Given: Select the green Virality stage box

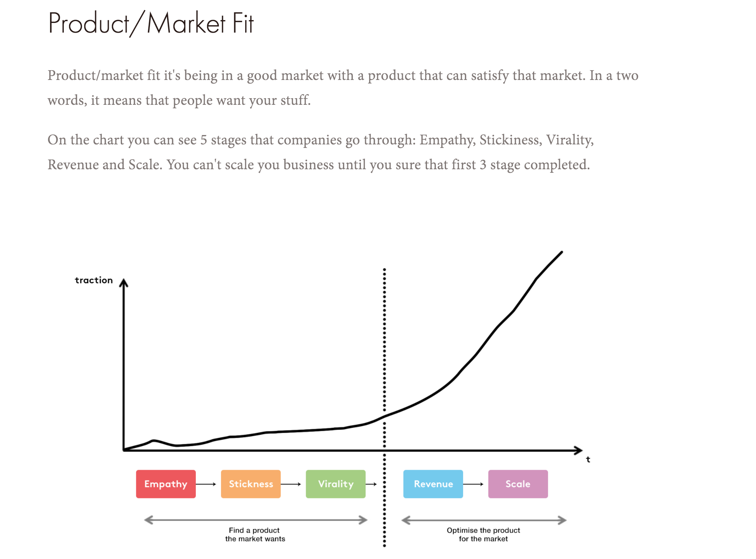Looking at the screenshot, I should point(336,484).
